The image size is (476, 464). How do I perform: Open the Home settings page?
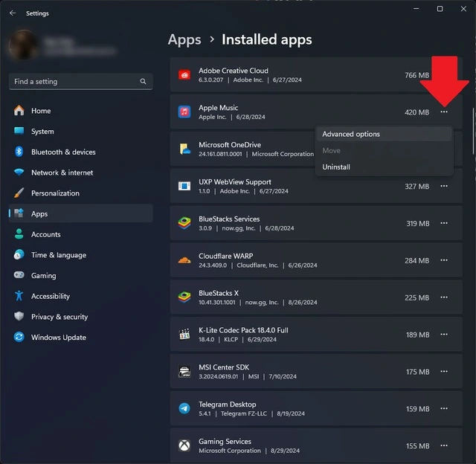[x=80, y=111]
